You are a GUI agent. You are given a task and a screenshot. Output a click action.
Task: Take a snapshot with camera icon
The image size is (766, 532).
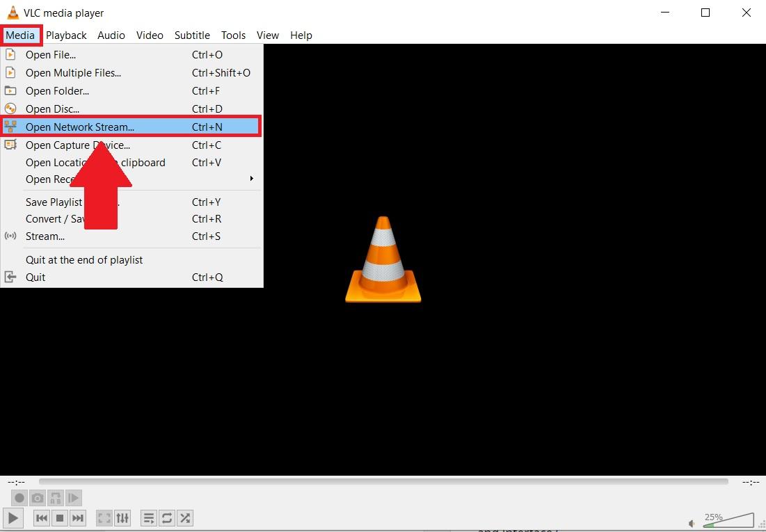pyautogui.click(x=38, y=498)
